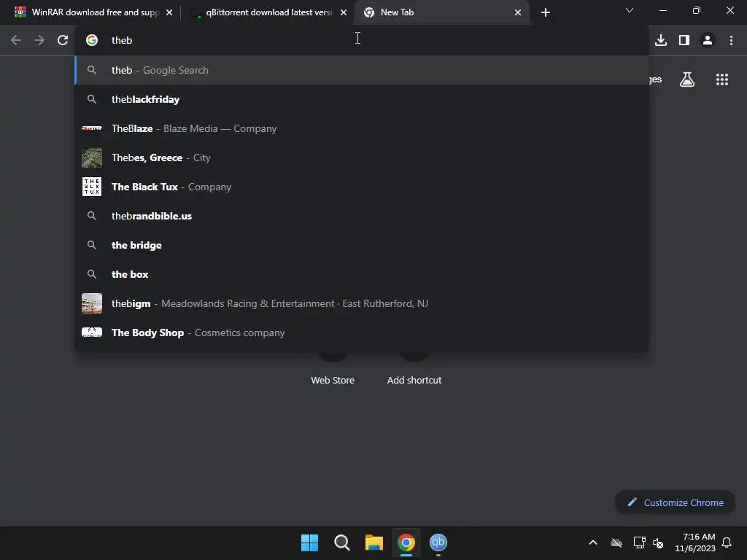
Task: Click the Thebes, Greece thumbnail image
Action: 92,157
